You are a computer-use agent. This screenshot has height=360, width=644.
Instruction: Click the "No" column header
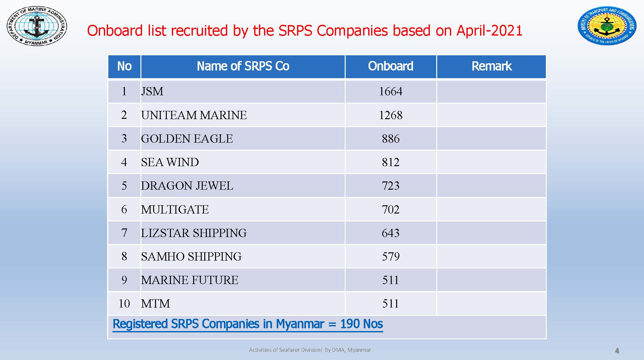click(124, 66)
